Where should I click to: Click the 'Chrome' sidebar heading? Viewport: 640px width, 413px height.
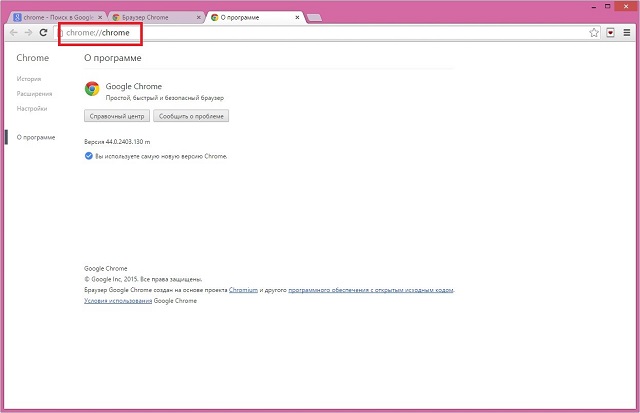pos(33,58)
